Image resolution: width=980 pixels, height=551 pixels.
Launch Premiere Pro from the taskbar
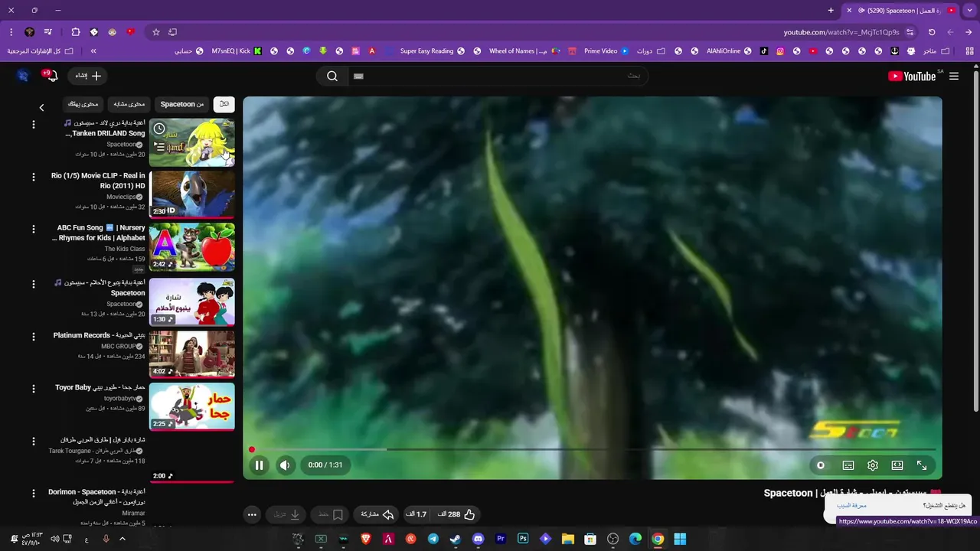(x=501, y=539)
